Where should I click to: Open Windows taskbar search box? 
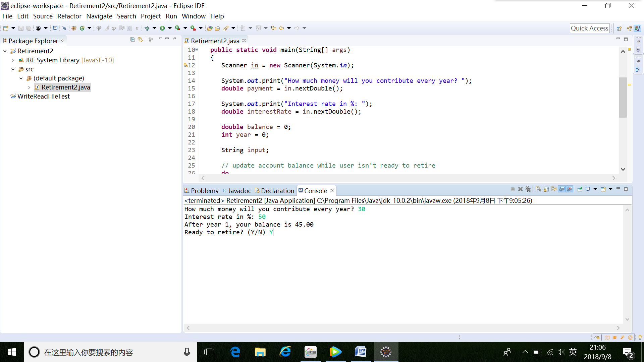pyautogui.click(x=111, y=352)
